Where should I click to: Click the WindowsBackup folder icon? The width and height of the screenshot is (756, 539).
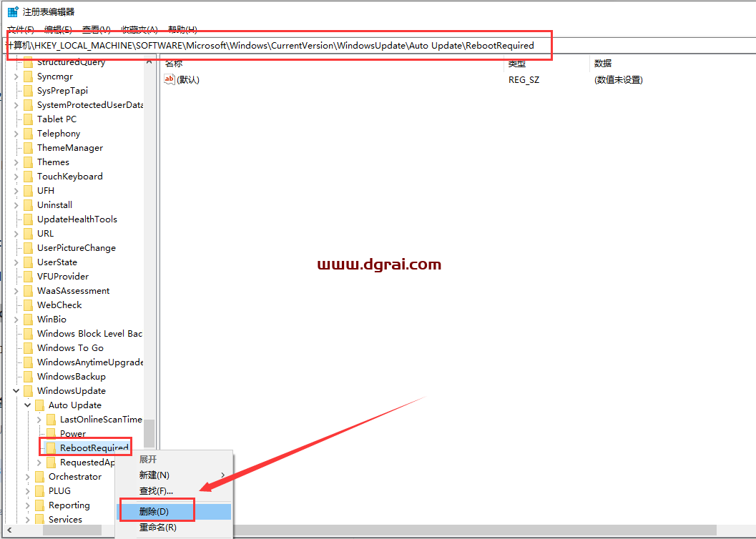(28, 377)
